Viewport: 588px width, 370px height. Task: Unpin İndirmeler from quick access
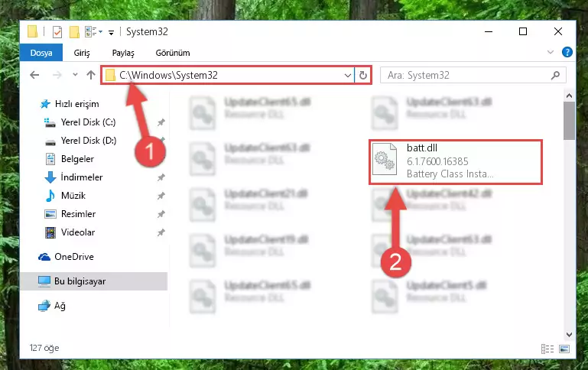click(161, 177)
